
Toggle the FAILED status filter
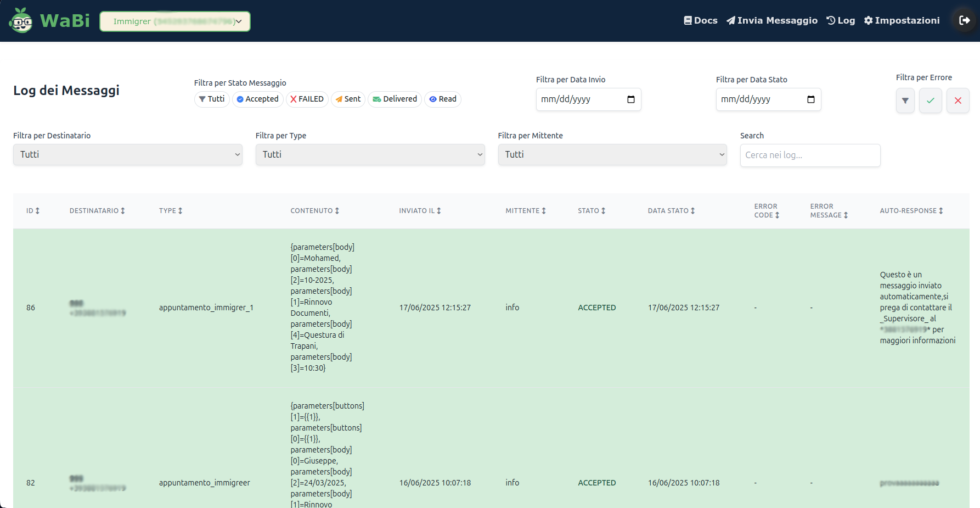307,99
